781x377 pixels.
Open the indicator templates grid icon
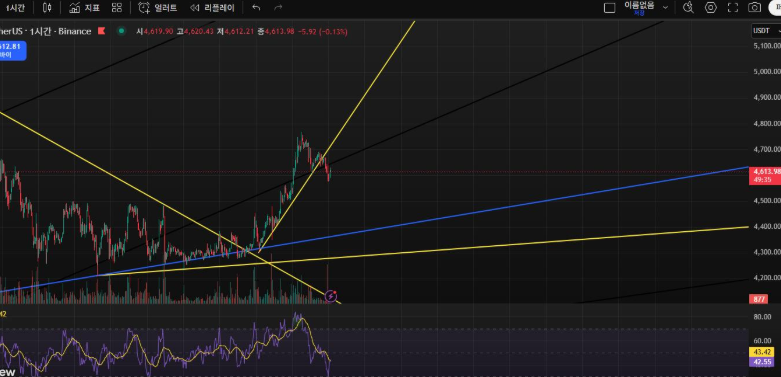[117, 7]
